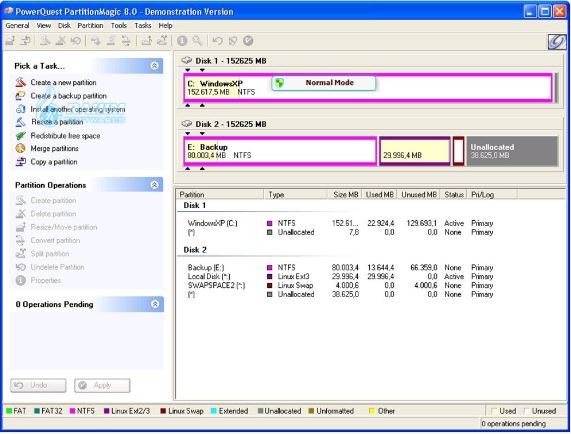The height and width of the screenshot is (434, 571).
Task: Select the 38.625,0 Unallocated row under Disk 2
Action: click(340, 294)
